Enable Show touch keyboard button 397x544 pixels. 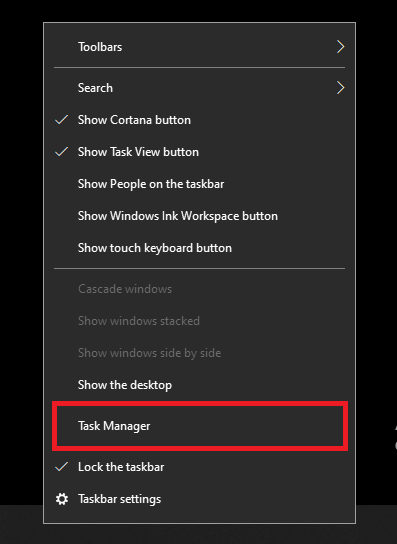click(x=200, y=248)
